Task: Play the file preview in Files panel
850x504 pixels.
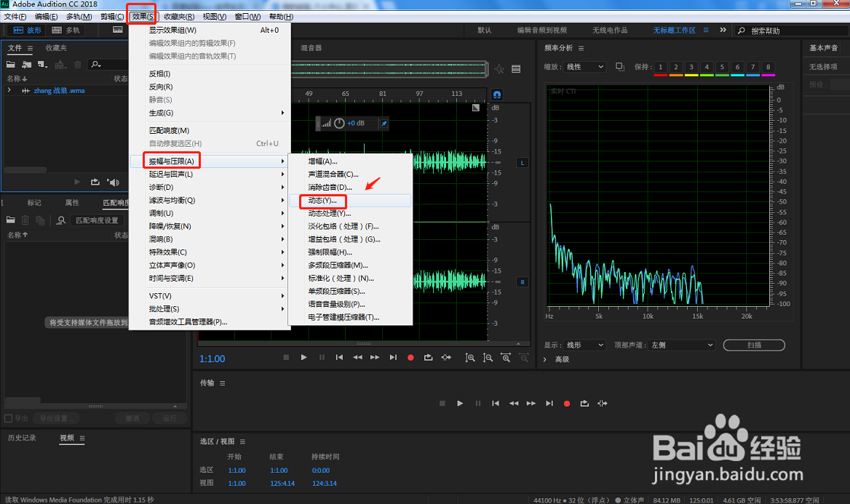Action: click(77, 182)
